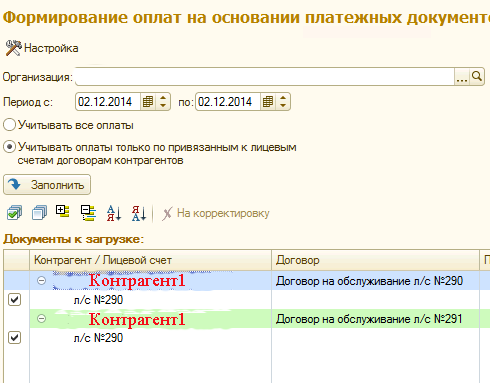Uncheck the first л/с №290 checkbox

coord(14,300)
